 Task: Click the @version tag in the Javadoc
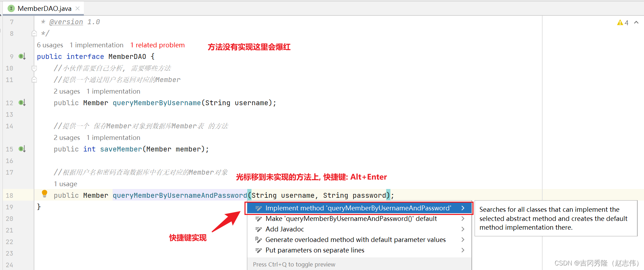[x=66, y=22]
